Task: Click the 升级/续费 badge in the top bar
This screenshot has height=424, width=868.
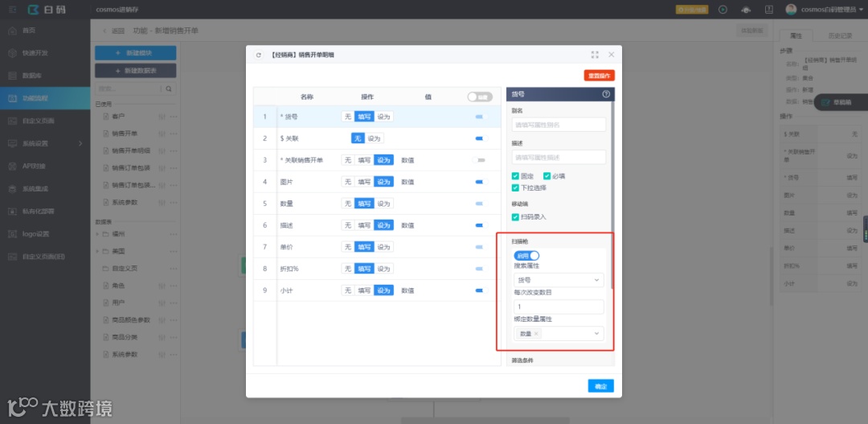Action: pos(692,10)
